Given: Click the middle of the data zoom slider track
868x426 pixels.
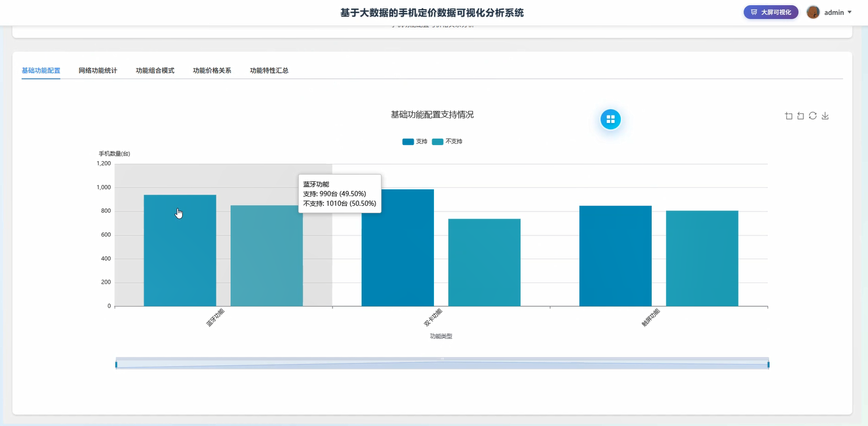Looking at the screenshot, I should point(442,364).
